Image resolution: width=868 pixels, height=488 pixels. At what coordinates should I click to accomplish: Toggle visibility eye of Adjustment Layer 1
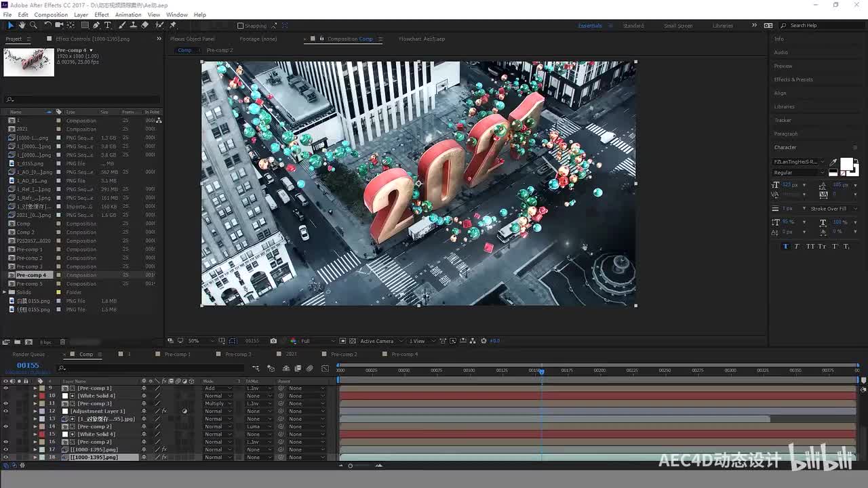5,411
